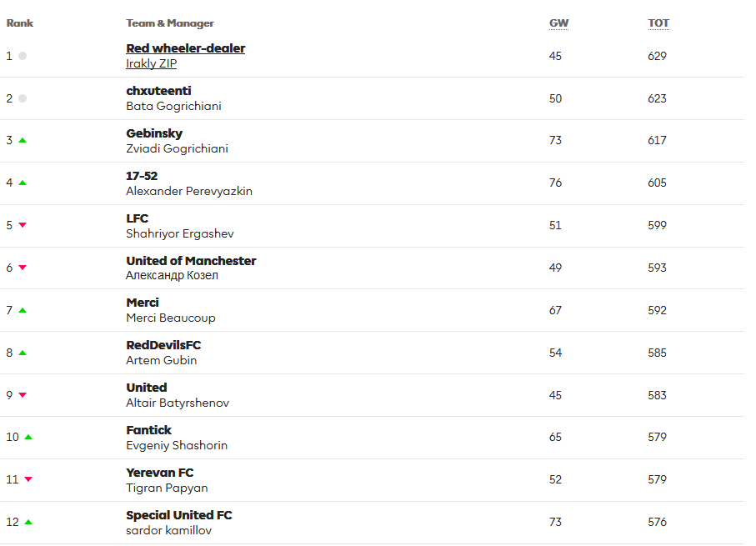Click the grey rank dot beside chxuteenti
Image resolution: width=756 pixels, height=546 pixels.
point(23,98)
